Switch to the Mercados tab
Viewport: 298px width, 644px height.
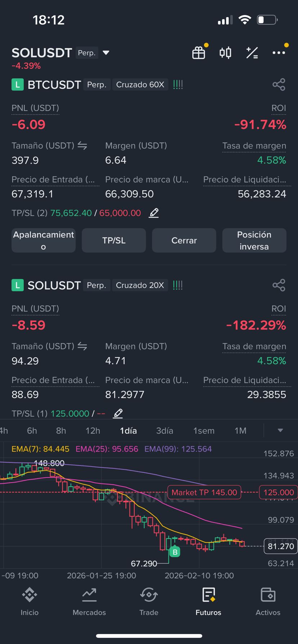(x=89, y=602)
